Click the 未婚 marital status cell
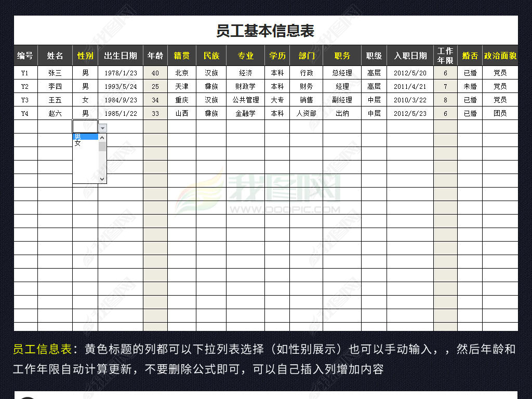This screenshot has width=532, height=399. coord(470,86)
